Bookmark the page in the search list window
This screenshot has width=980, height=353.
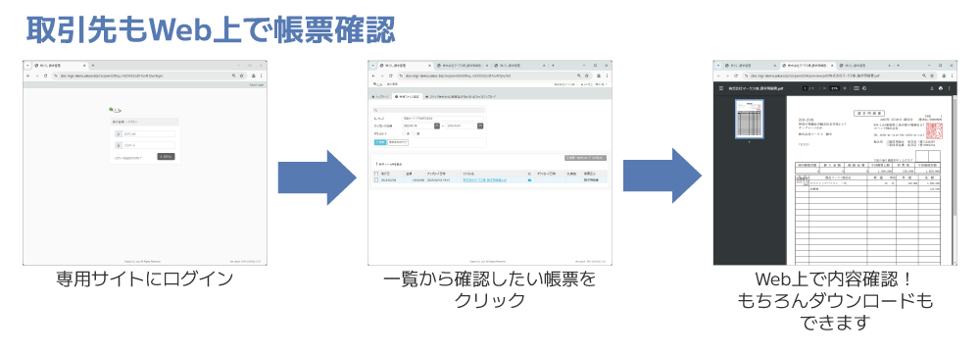(x=587, y=76)
